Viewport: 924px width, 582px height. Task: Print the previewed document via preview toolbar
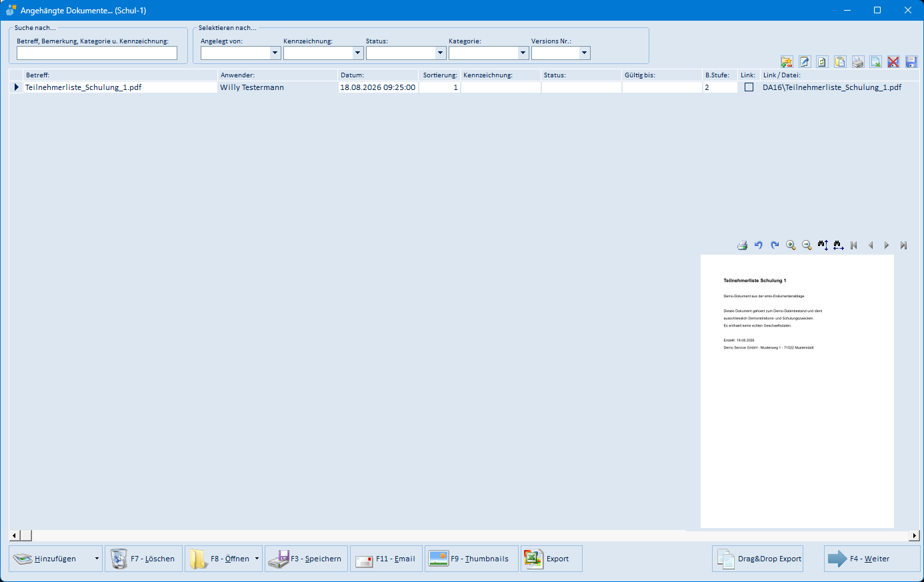(x=743, y=245)
